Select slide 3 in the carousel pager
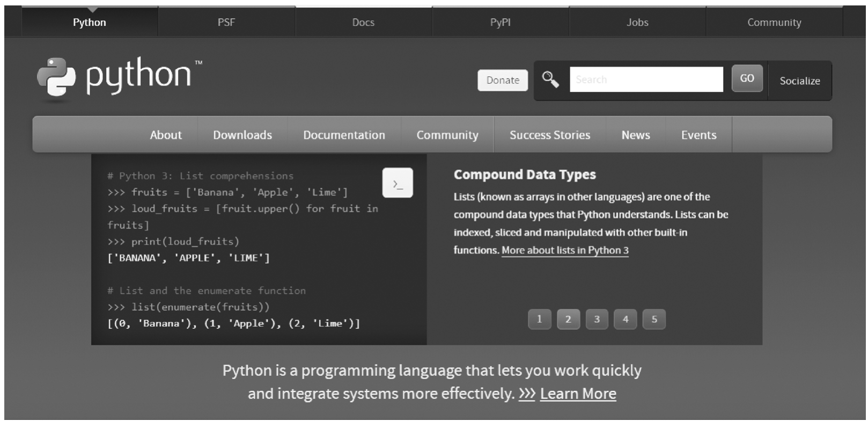 tap(597, 320)
